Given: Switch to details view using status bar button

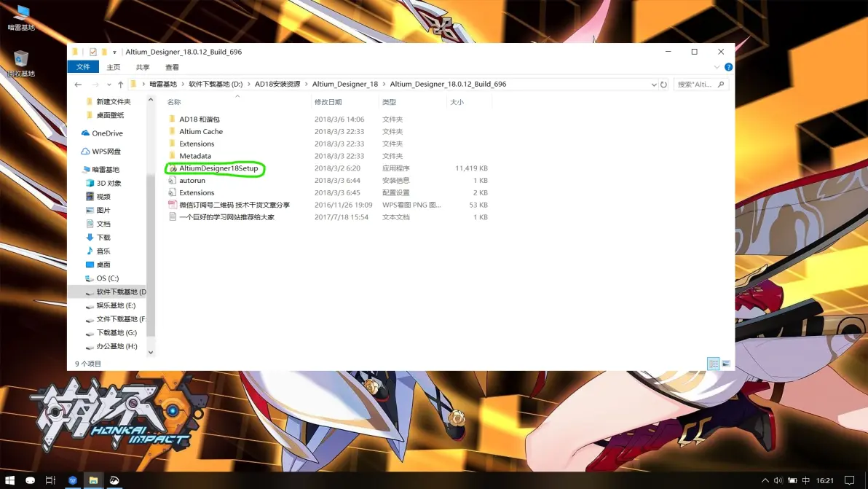Looking at the screenshot, I should point(713,364).
